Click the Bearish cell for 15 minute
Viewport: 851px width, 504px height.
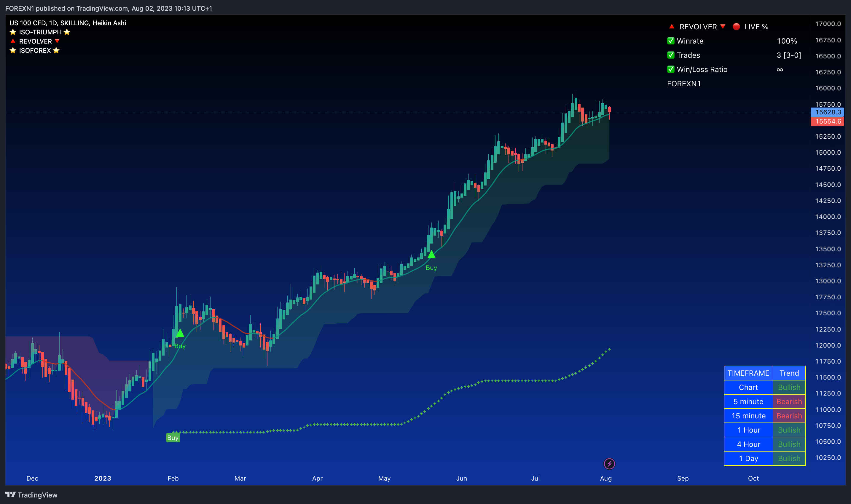[x=789, y=416]
